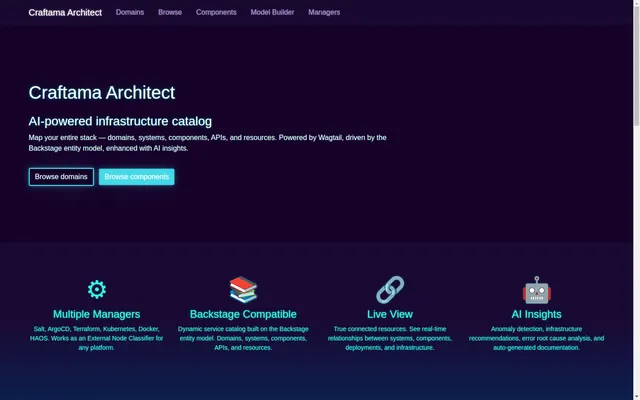Select the Backstage Compatible heading
This screenshot has width=640, height=400.
click(x=243, y=314)
